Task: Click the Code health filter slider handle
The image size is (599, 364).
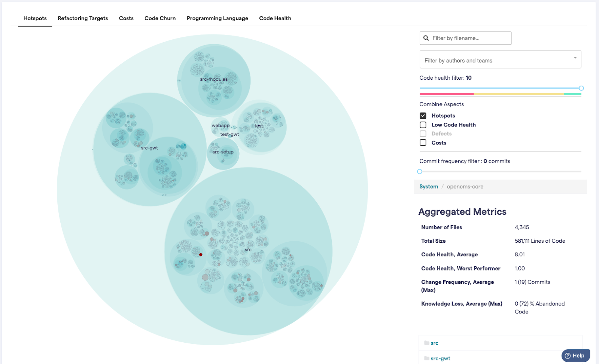Action: [581, 88]
